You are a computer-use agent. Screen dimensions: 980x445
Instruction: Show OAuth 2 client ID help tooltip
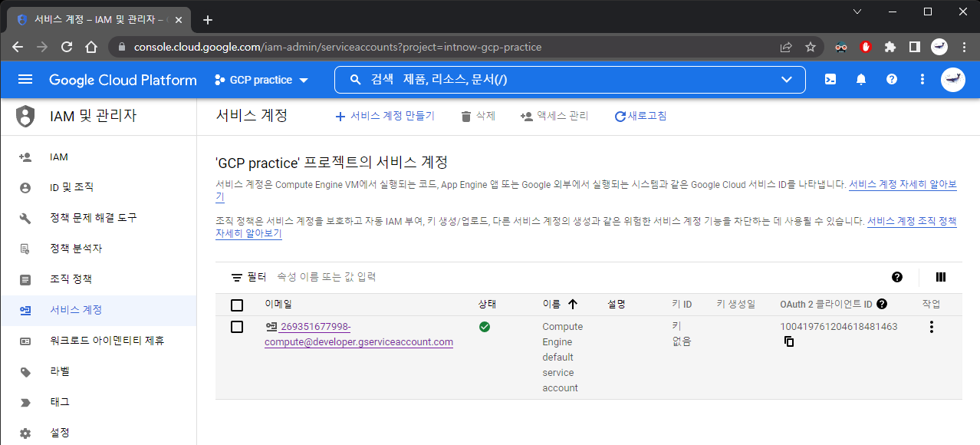[x=882, y=304]
